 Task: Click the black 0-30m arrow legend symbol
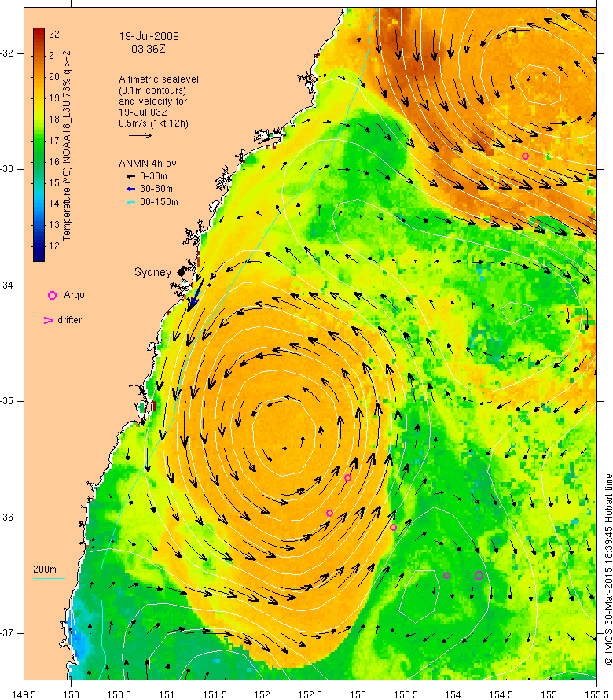[x=130, y=177]
